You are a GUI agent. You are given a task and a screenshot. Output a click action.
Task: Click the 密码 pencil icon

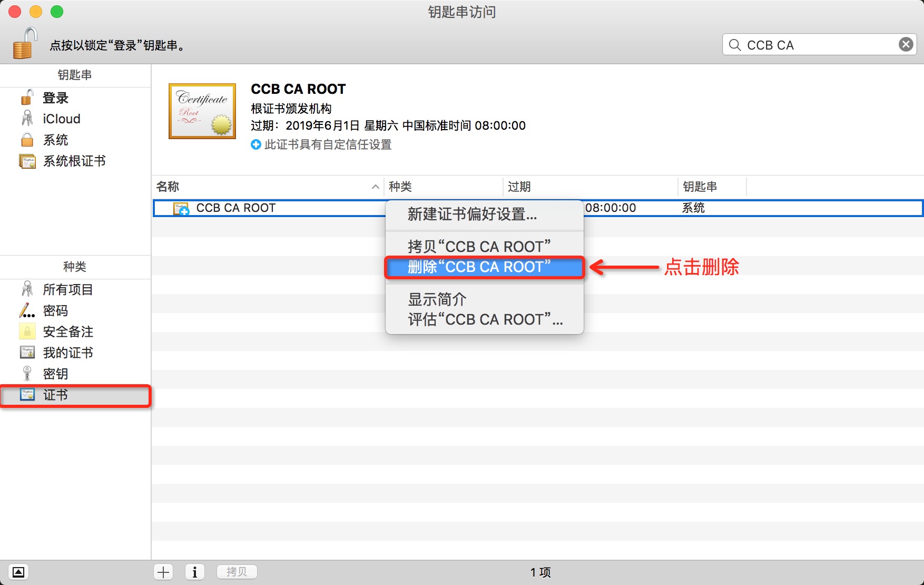(x=27, y=310)
